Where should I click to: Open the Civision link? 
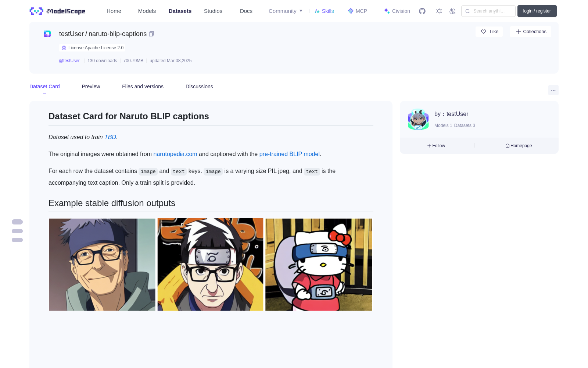click(x=397, y=11)
